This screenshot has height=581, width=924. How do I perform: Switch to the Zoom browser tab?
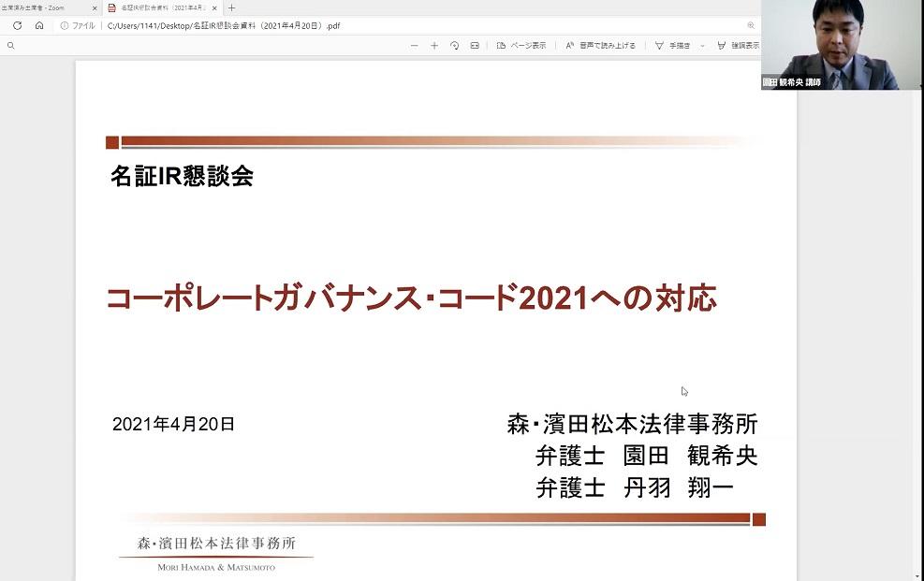click(x=45, y=7)
